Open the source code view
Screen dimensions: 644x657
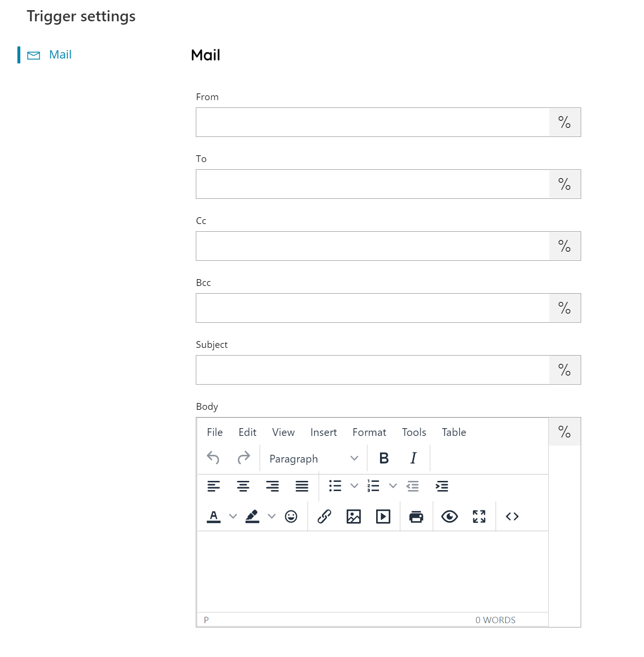[x=512, y=516]
